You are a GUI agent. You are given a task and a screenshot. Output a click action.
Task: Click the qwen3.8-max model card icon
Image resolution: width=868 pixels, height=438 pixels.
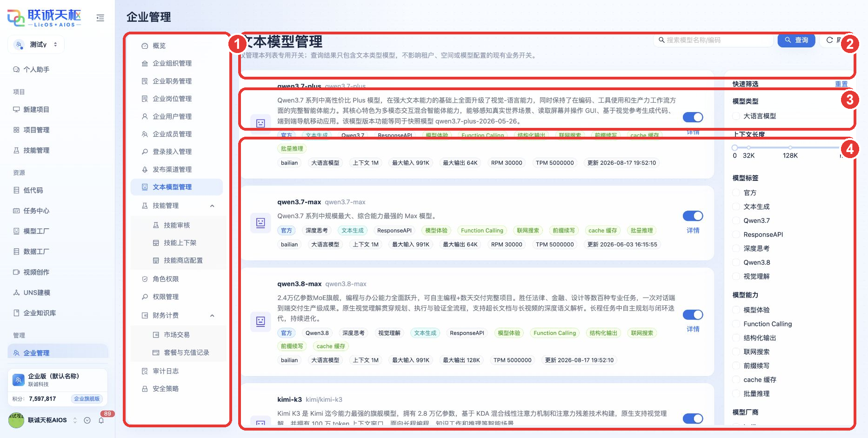[260, 321]
